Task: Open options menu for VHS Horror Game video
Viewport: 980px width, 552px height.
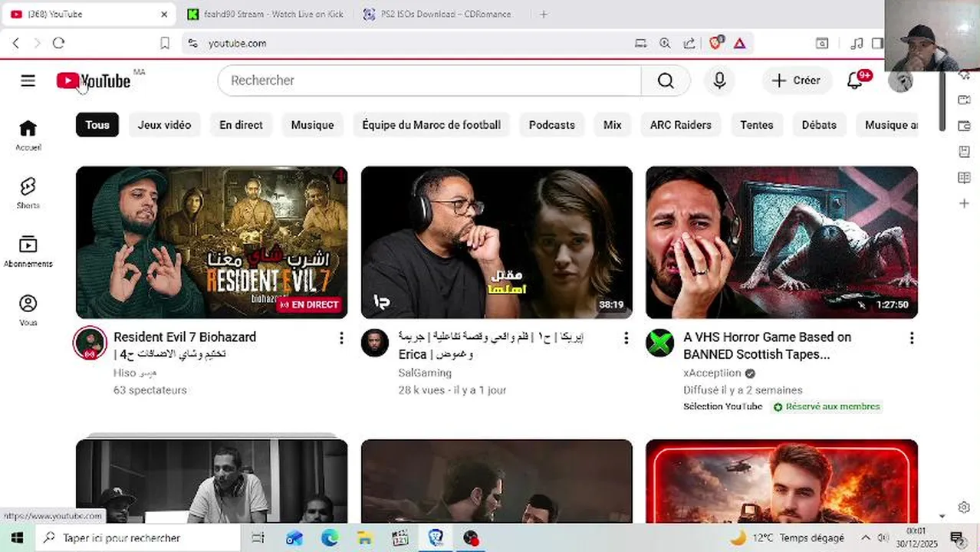Action: (911, 338)
